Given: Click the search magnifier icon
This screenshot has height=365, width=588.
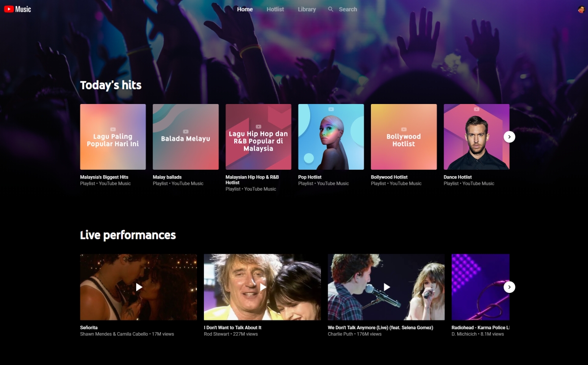Looking at the screenshot, I should (331, 9).
